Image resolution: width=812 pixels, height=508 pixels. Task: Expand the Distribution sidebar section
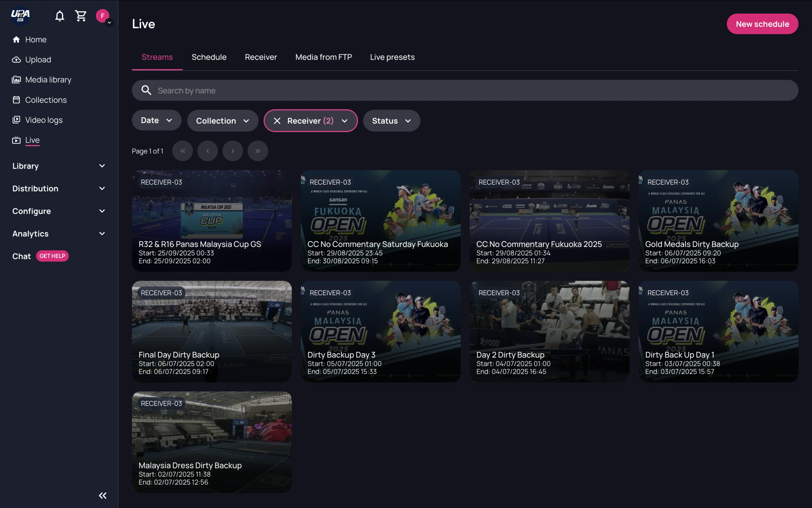(x=59, y=189)
